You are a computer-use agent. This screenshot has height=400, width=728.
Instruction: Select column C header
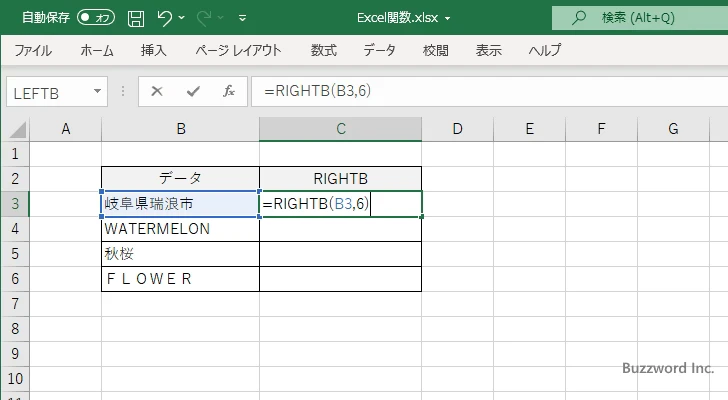pyautogui.click(x=341, y=129)
